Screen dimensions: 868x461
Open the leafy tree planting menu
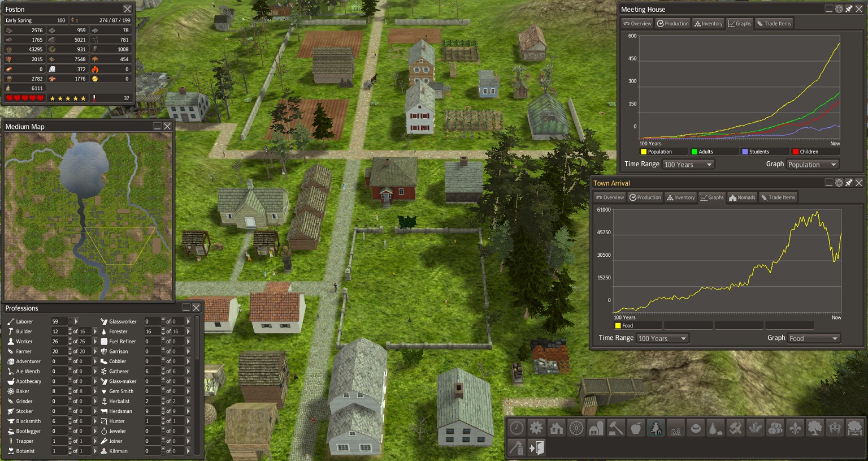point(815,428)
